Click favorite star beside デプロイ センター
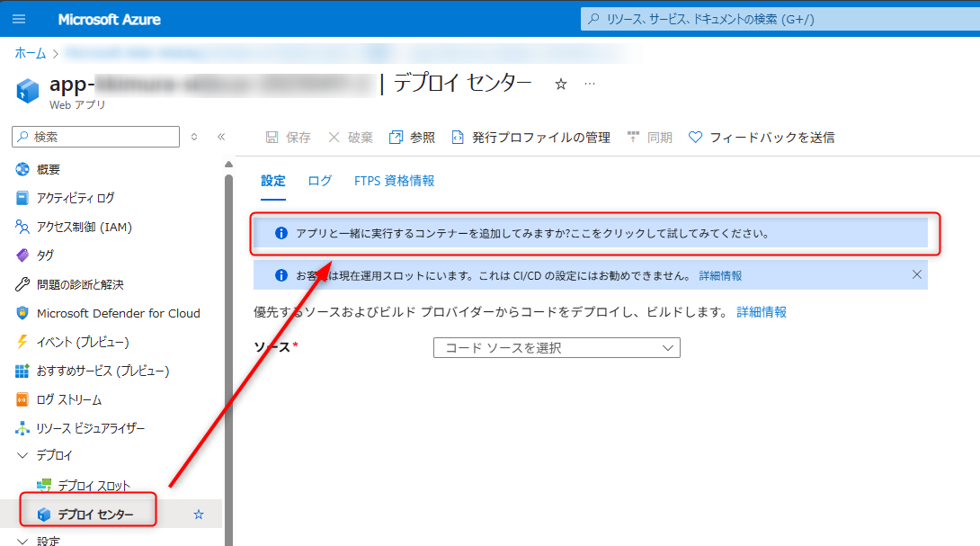The height and width of the screenshot is (546, 980). 199,515
